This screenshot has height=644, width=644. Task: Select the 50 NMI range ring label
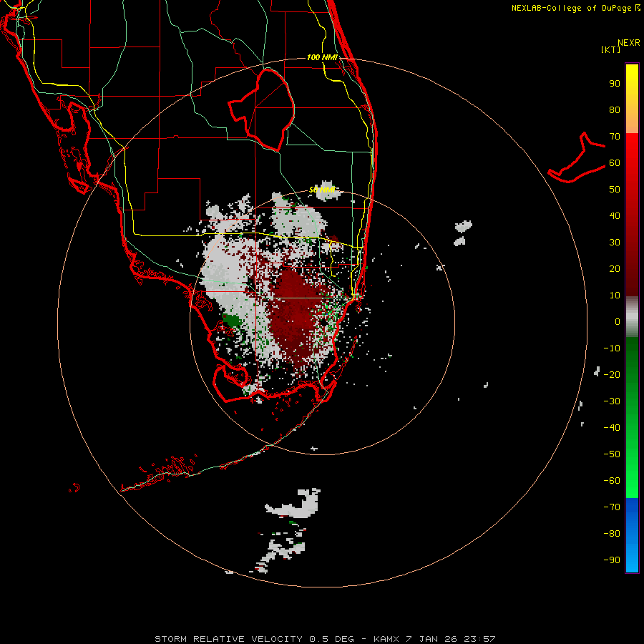click(322, 190)
